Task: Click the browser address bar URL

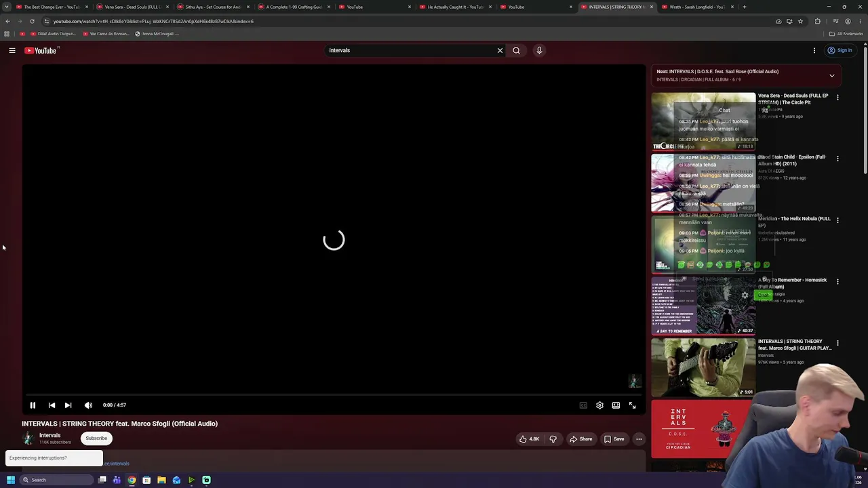Action: [x=153, y=21]
